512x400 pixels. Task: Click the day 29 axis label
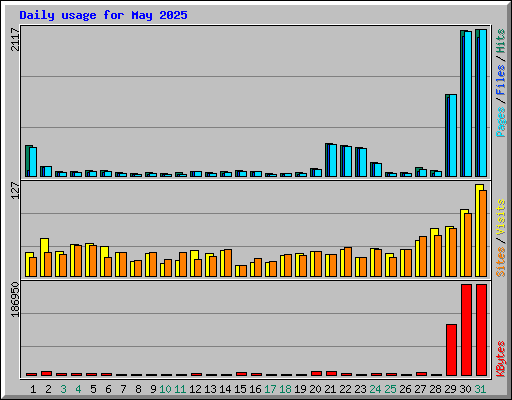(450, 389)
